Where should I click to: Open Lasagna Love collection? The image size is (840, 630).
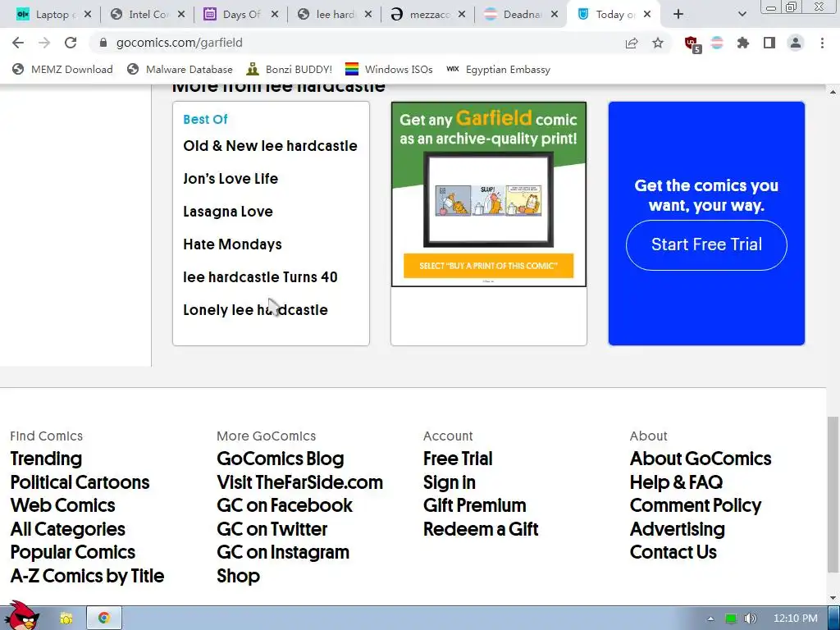coord(228,212)
